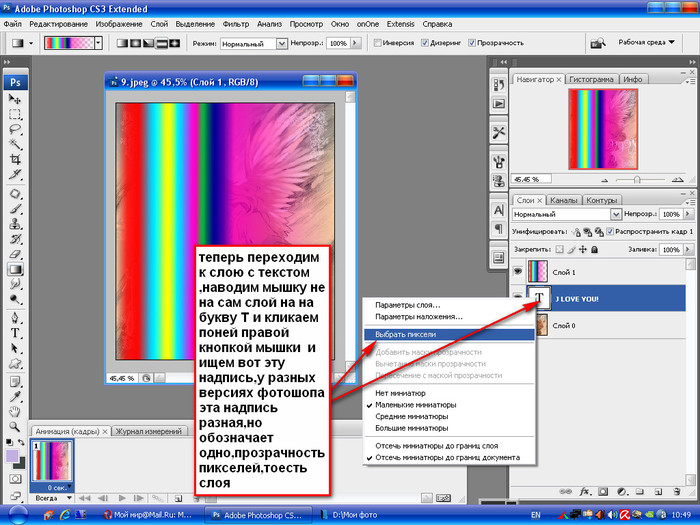Play the animation

pyautogui.click(x=122, y=498)
